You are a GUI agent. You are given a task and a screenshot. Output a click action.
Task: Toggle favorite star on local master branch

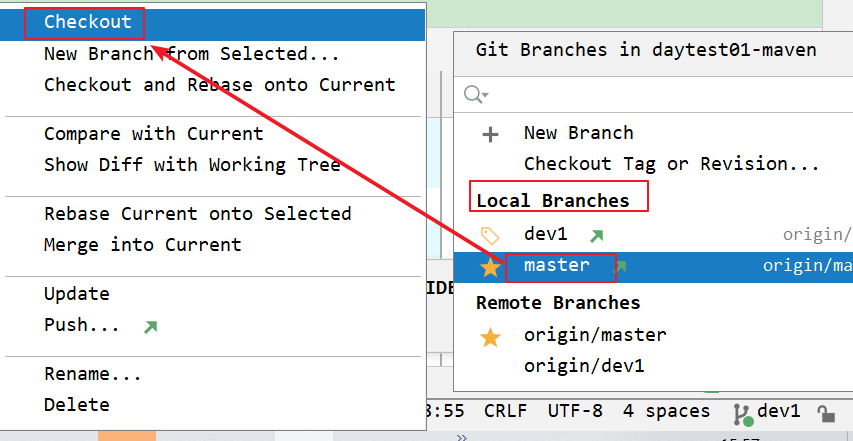490,267
